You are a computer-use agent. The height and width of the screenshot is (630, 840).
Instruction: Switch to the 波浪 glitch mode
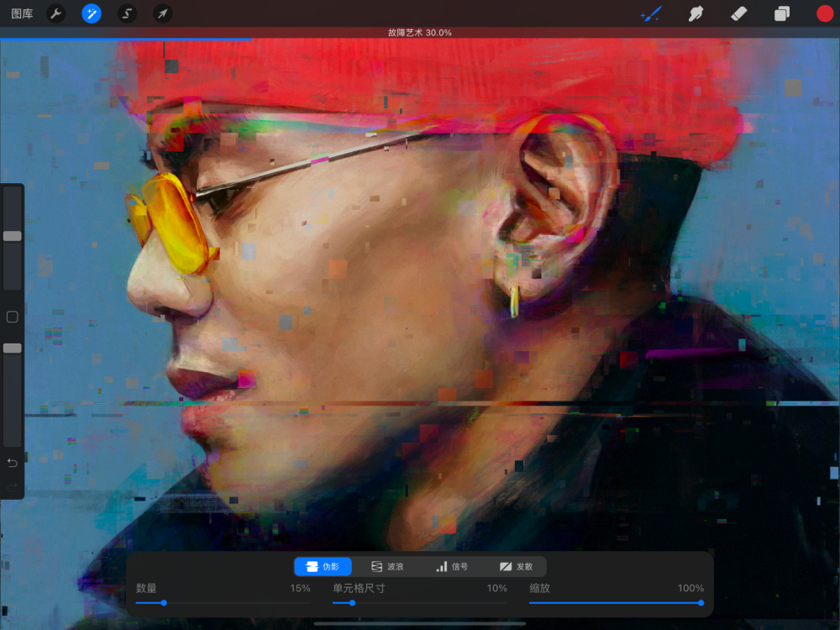click(387, 567)
